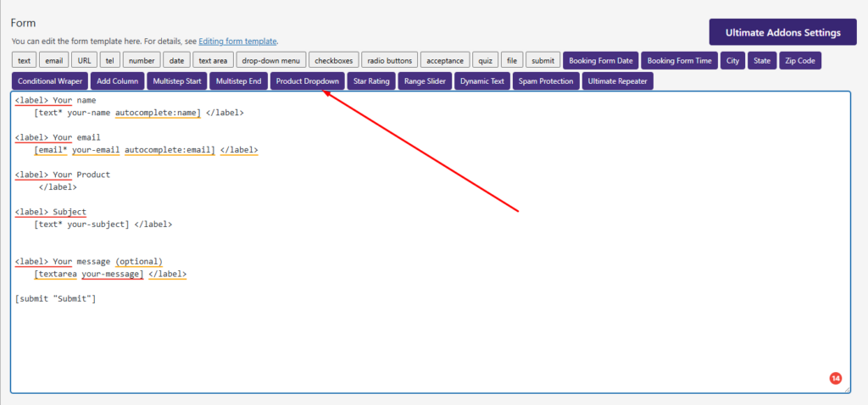The image size is (868, 405).
Task: Insert a number tag
Action: coord(142,60)
